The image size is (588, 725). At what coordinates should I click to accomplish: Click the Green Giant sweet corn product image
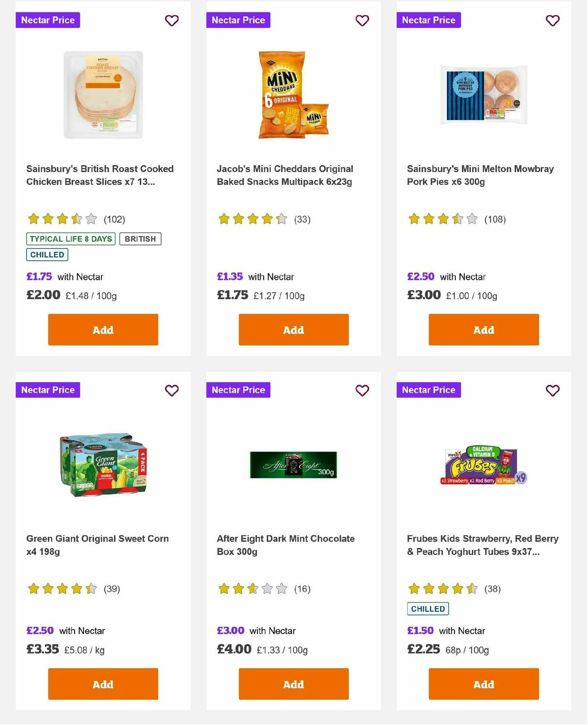coord(102,466)
